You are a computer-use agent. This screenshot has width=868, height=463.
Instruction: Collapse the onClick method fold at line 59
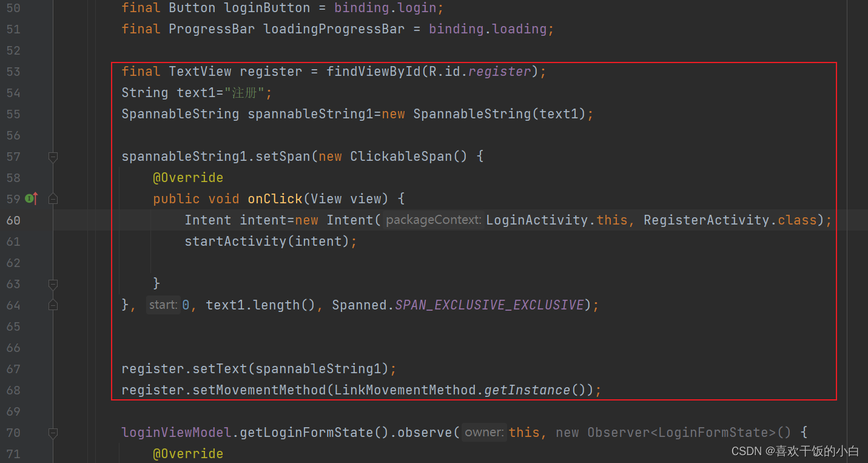tap(53, 198)
